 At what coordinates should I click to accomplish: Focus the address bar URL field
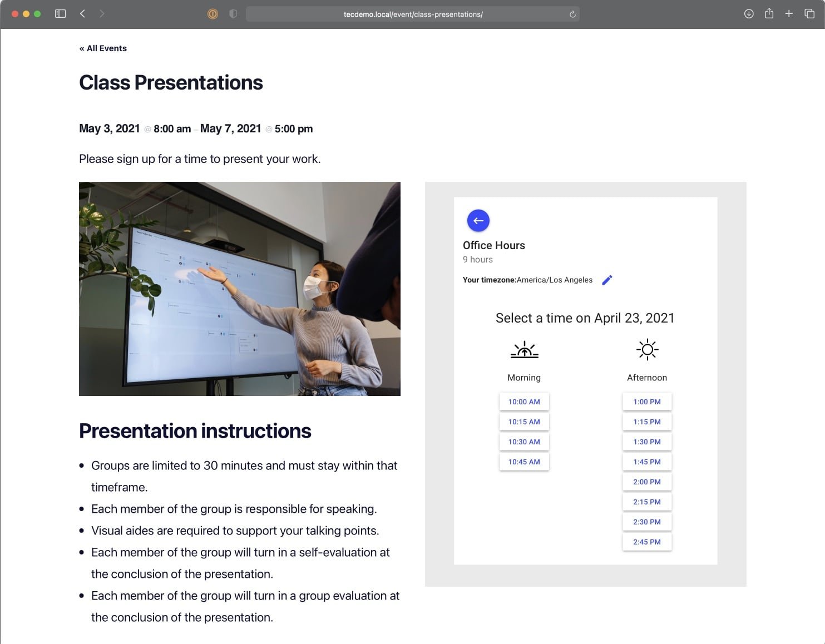click(413, 14)
